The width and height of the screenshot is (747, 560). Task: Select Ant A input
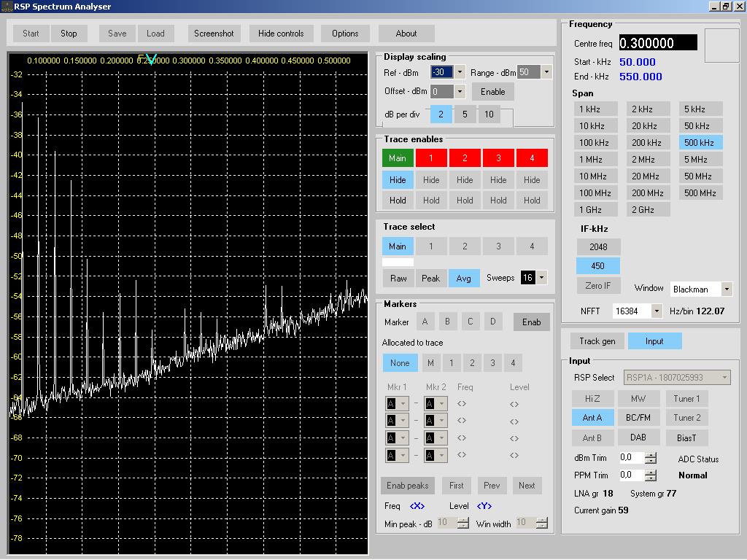pyautogui.click(x=592, y=418)
